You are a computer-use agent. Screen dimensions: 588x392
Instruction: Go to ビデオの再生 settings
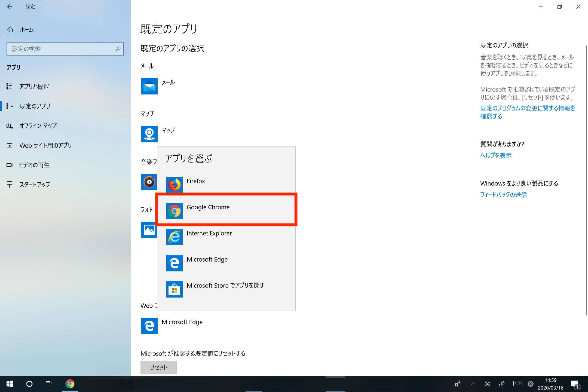[x=34, y=165]
